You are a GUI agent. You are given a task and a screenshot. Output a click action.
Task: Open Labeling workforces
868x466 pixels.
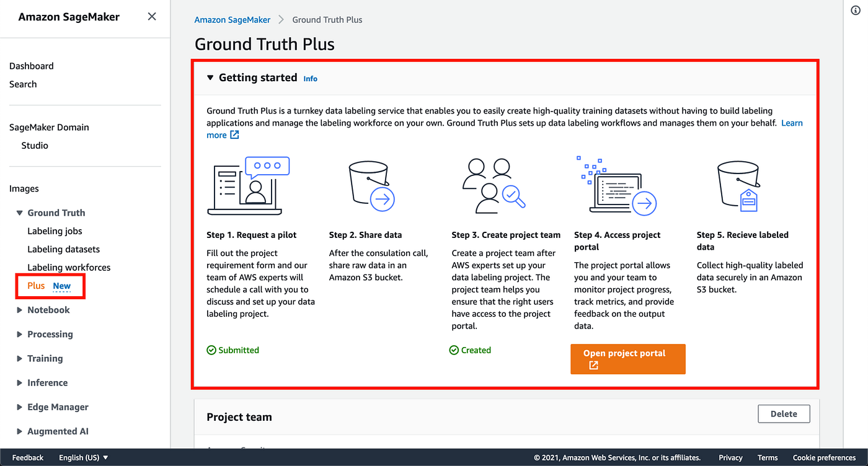[69, 268]
